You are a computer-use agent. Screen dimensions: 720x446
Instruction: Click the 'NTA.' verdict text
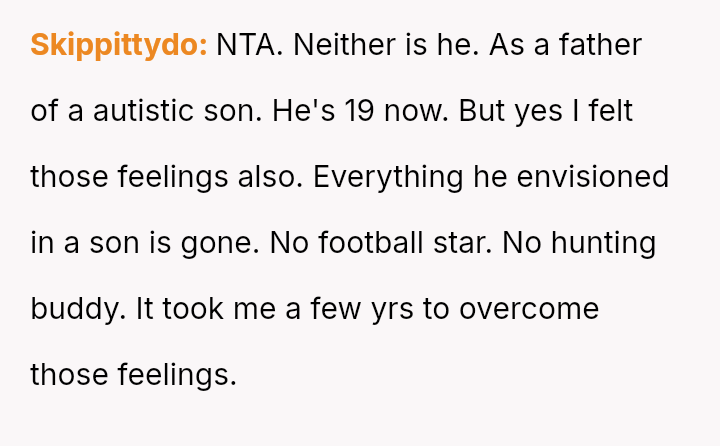[x=249, y=45]
